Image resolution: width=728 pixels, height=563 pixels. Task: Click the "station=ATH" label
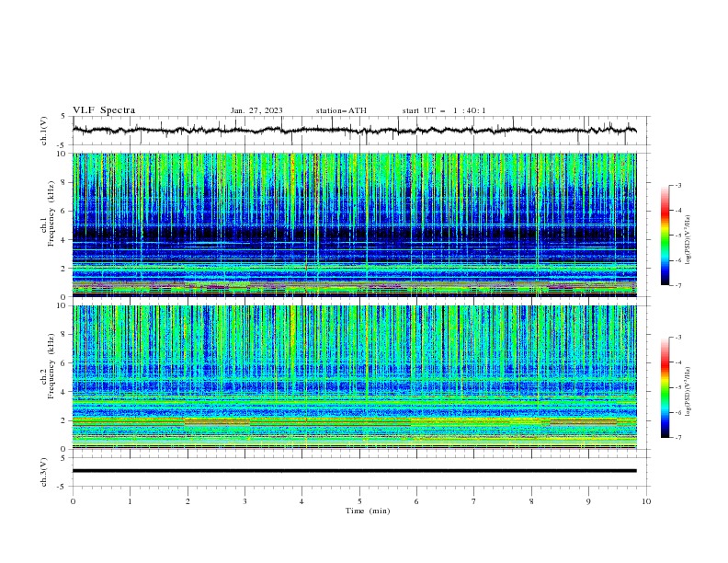pyautogui.click(x=341, y=110)
